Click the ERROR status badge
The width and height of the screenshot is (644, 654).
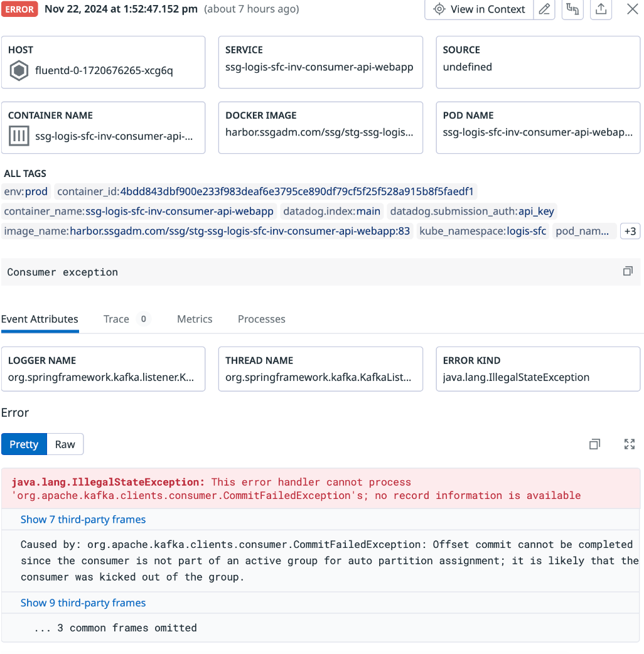(x=19, y=9)
